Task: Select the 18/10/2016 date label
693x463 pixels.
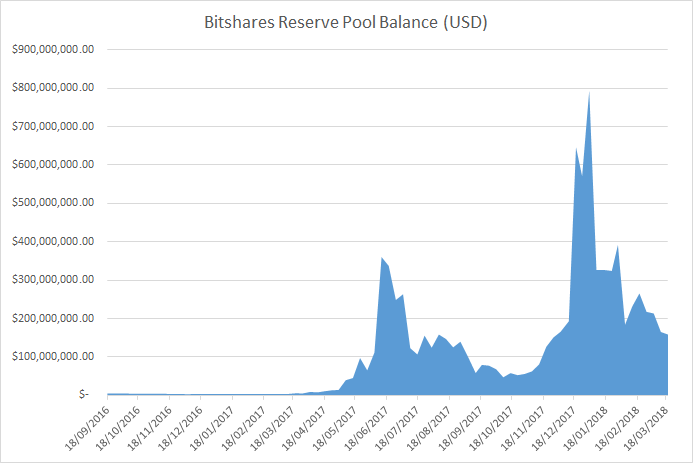Action: pos(118,427)
